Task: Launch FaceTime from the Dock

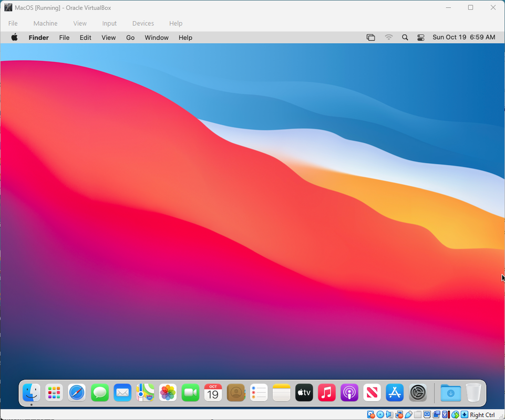Action: click(190, 392)
